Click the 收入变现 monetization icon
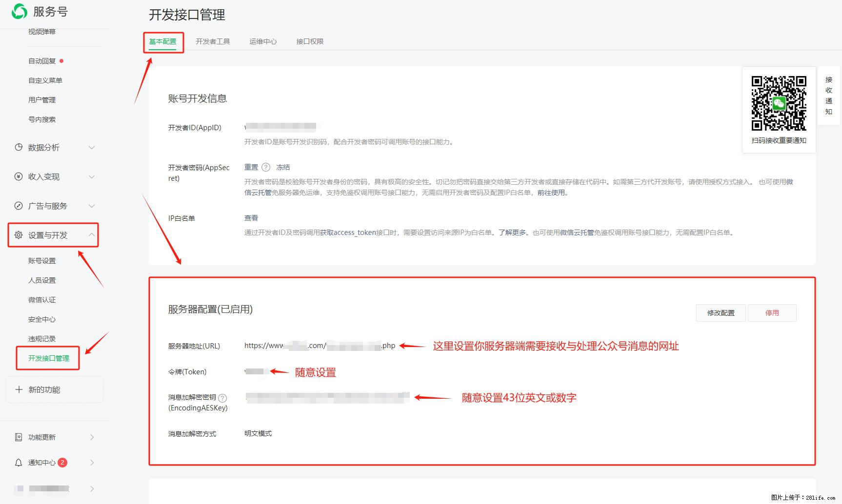842x504 pixels. [18, 176]
